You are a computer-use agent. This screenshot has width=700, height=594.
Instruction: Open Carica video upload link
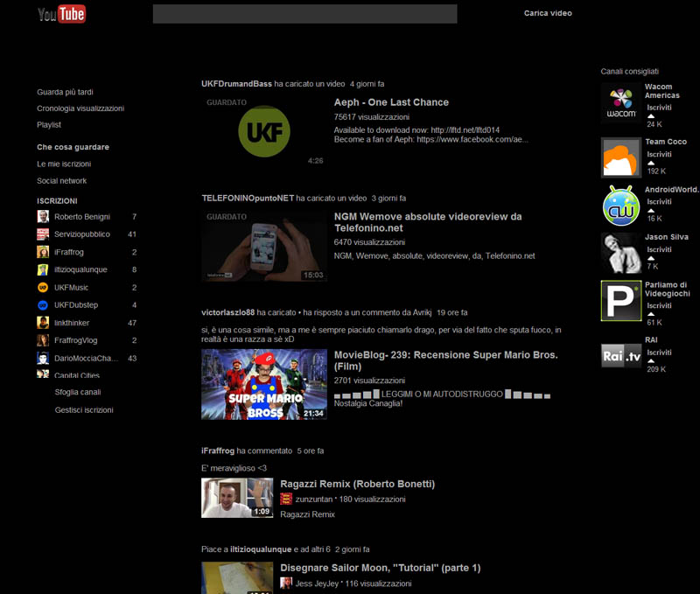(548, 13)
